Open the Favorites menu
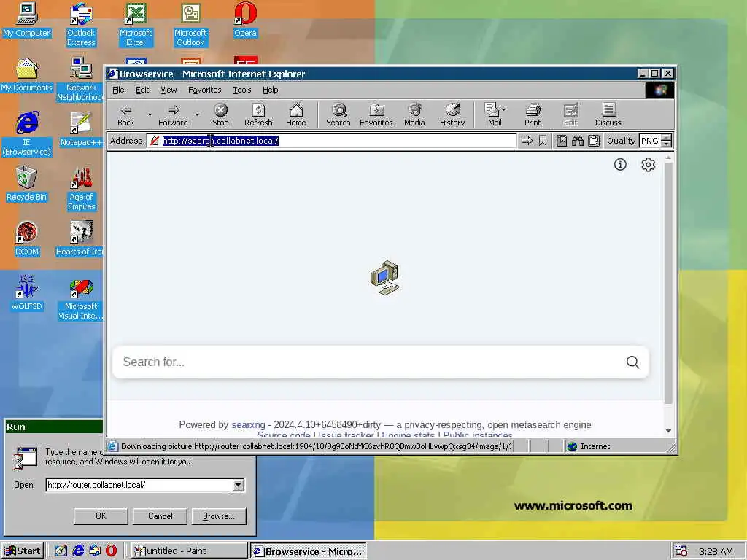The width and height of the screenshot is (747, 560). (x=205, y=90)
